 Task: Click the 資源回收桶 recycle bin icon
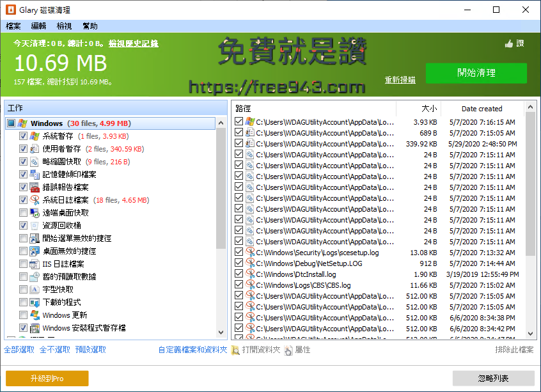point(33,225)
